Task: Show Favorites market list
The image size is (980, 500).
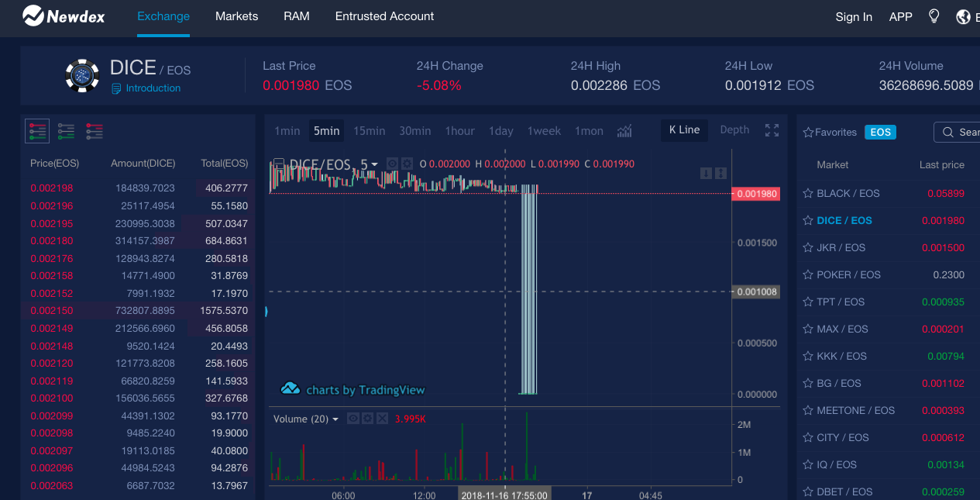Action: pyautogui.click(x=830, y=133)
